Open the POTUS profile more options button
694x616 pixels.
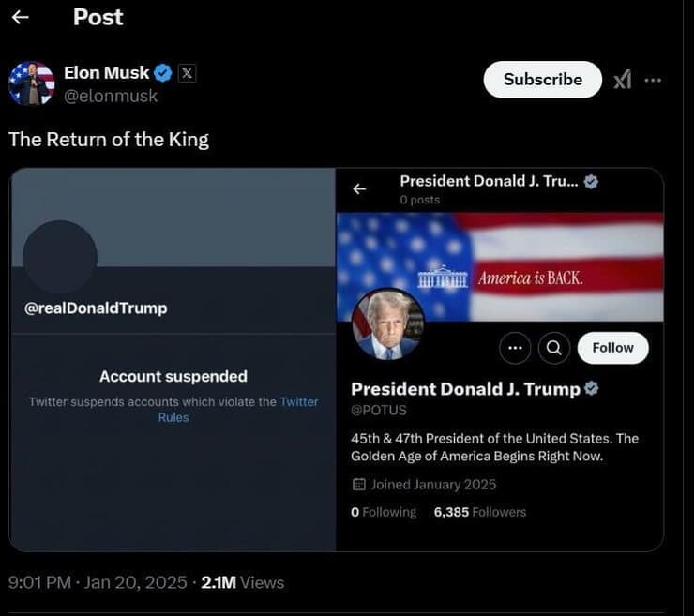[x=514, y=348]
